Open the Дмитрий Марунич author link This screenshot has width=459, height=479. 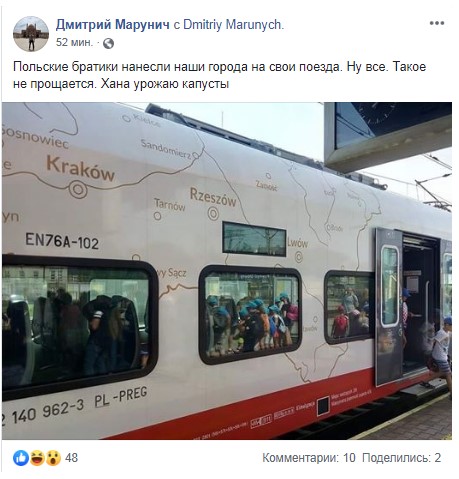(x=113, y=25)
